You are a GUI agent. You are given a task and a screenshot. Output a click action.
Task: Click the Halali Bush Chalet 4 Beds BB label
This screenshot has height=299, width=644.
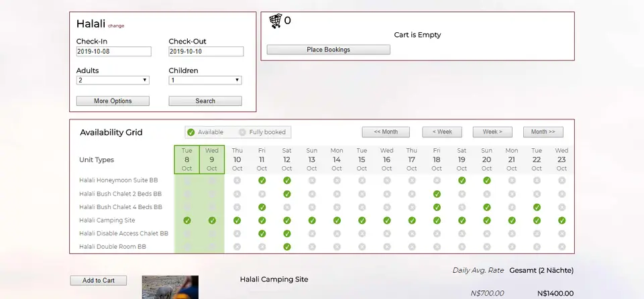[121, 207]
